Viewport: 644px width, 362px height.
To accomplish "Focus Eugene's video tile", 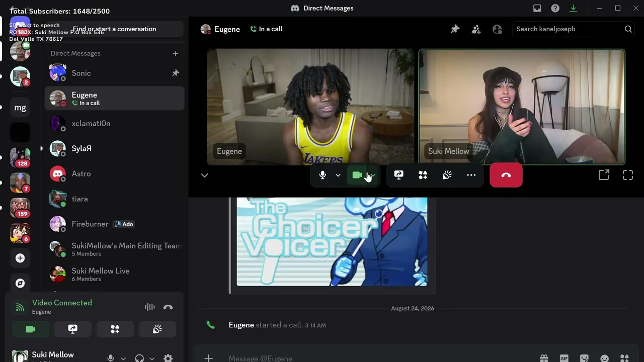I will pyautogui.click(x=310, y=107).
